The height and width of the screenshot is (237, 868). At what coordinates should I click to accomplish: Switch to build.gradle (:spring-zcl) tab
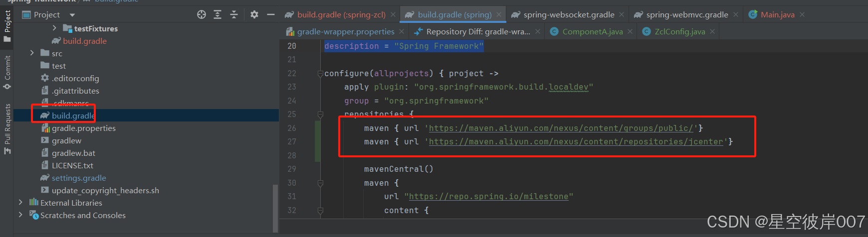click(341, 14)
